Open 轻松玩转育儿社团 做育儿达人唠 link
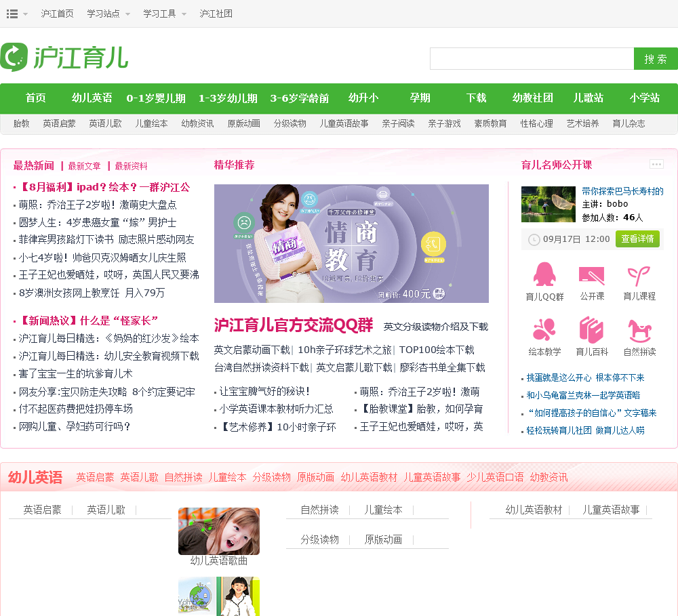This screenshot has width=678, height=616. pos(585,430)
